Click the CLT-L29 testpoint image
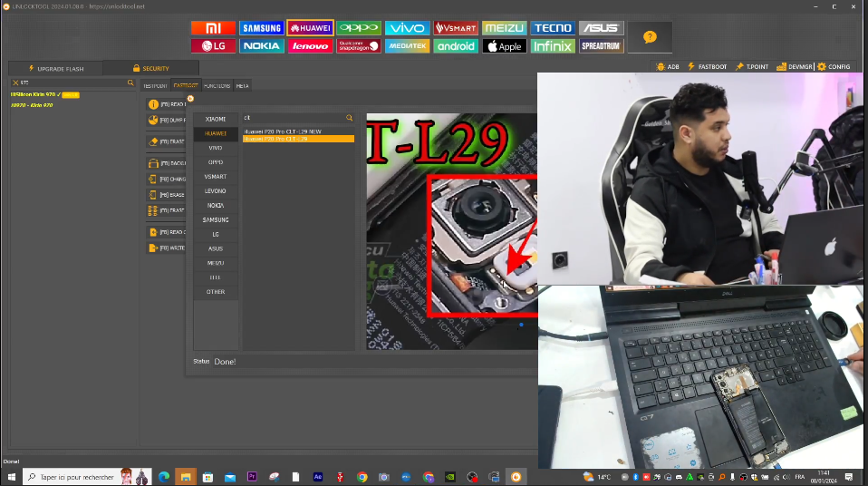This screenshot has width=868, height=486. click(x=452, y=231)
